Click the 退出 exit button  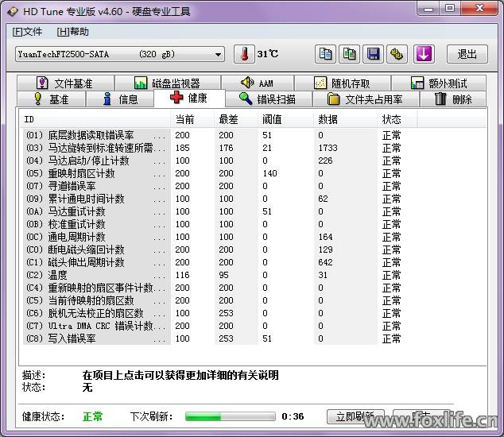click(x=467, y=54)
